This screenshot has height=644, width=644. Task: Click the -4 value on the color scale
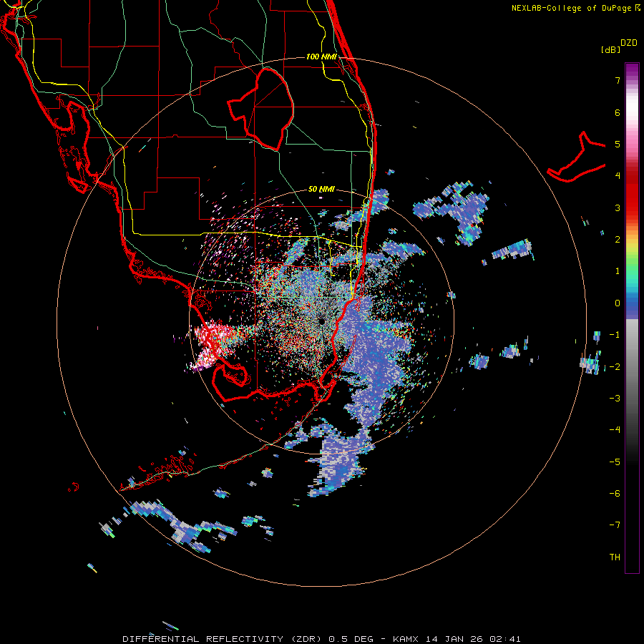point(615,429)
